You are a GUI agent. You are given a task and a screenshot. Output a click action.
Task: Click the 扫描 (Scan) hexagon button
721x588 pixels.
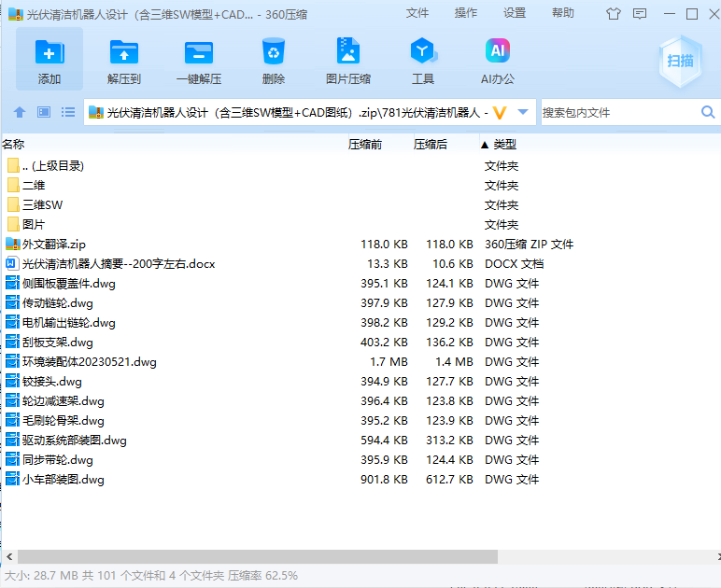[681, 61]
